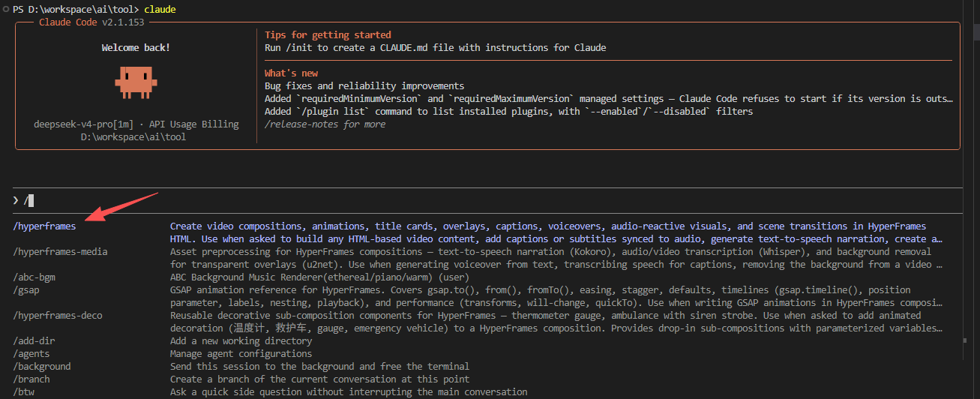The image size is (980, 399).
Task: Click the 'What's new' heading
Action: [291, 73]
